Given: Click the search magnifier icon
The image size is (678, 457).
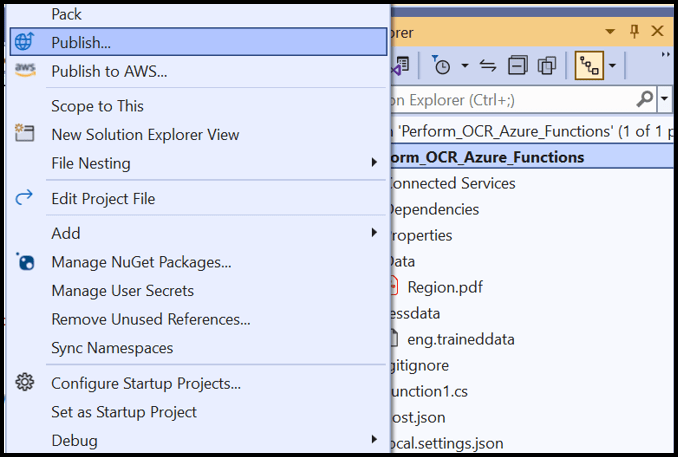Looking at the screenshot, I should 645,99.
